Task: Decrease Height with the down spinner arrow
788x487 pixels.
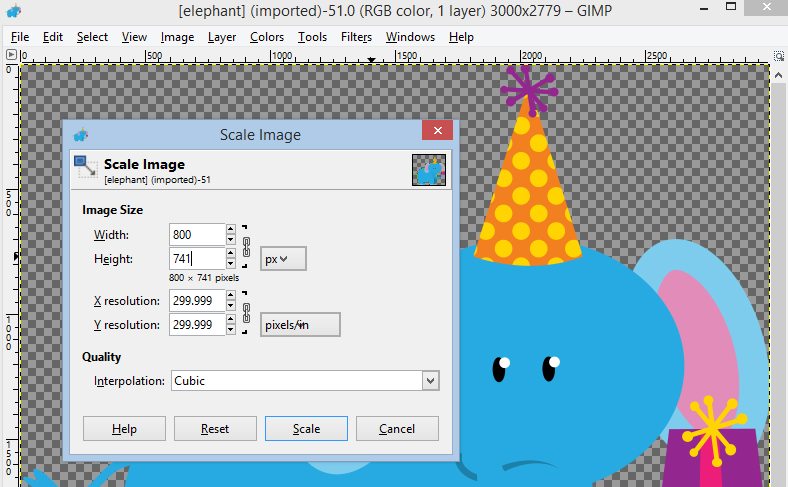Action: (231, 264)
